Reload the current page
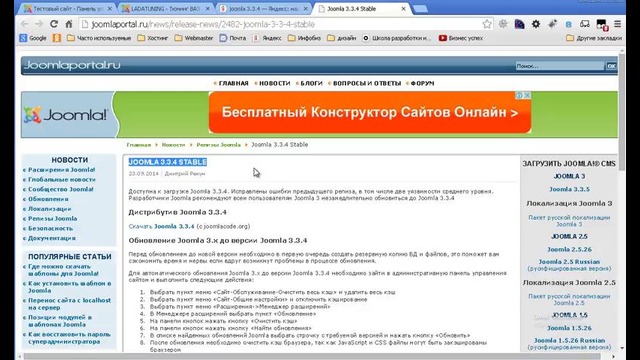 click(x=54, y=24)
